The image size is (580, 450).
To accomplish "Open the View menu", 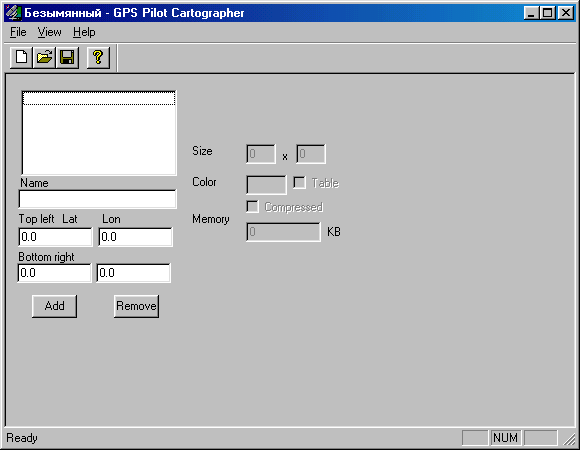I will [x=49, y=32].
